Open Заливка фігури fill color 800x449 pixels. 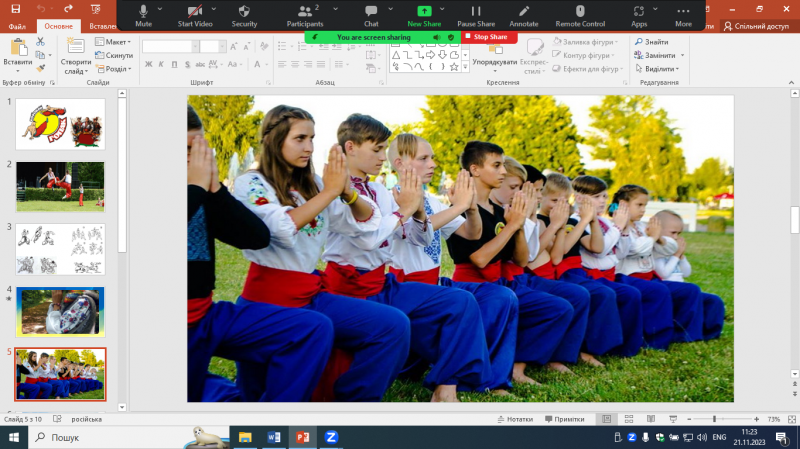[586, 42]
